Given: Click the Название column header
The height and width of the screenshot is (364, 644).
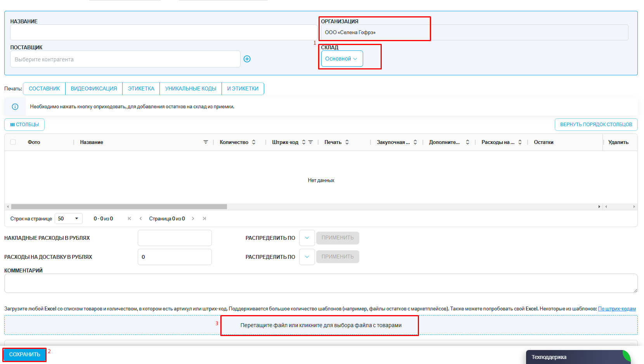Looking at the screenshot, I should pos(92,142).
